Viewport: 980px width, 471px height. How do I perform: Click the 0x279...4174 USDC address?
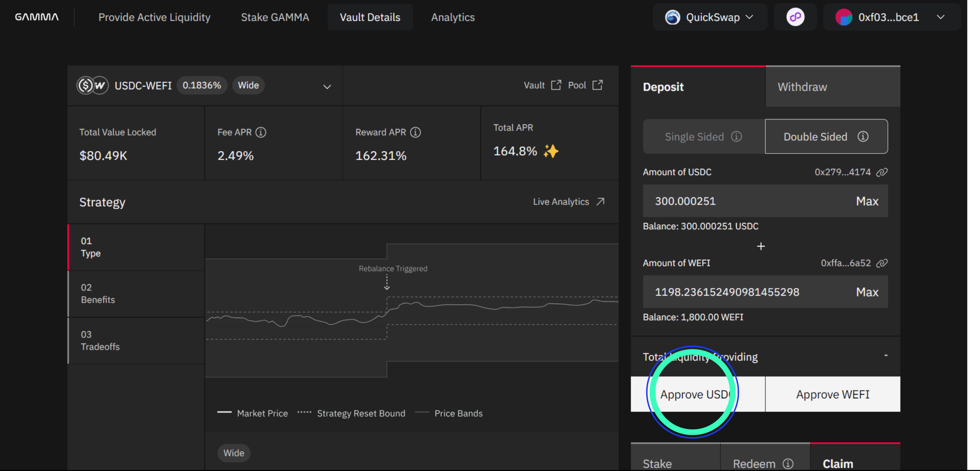(x=842, y=172)
